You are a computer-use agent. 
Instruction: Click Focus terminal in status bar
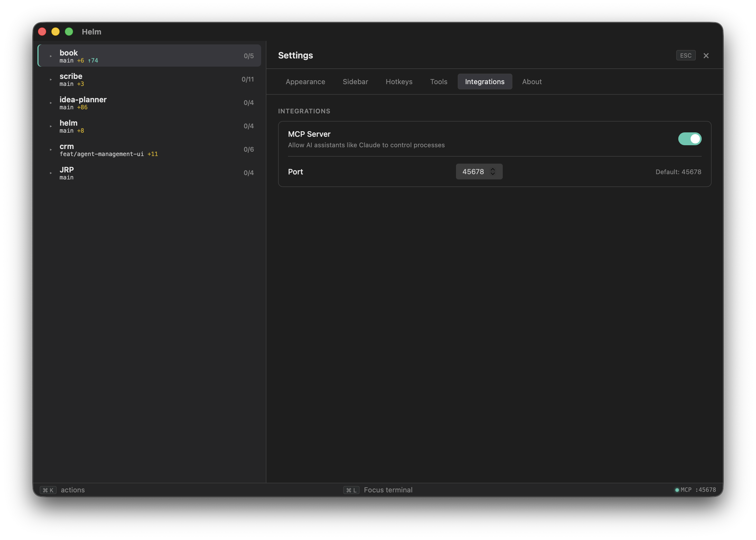point(388,490)
